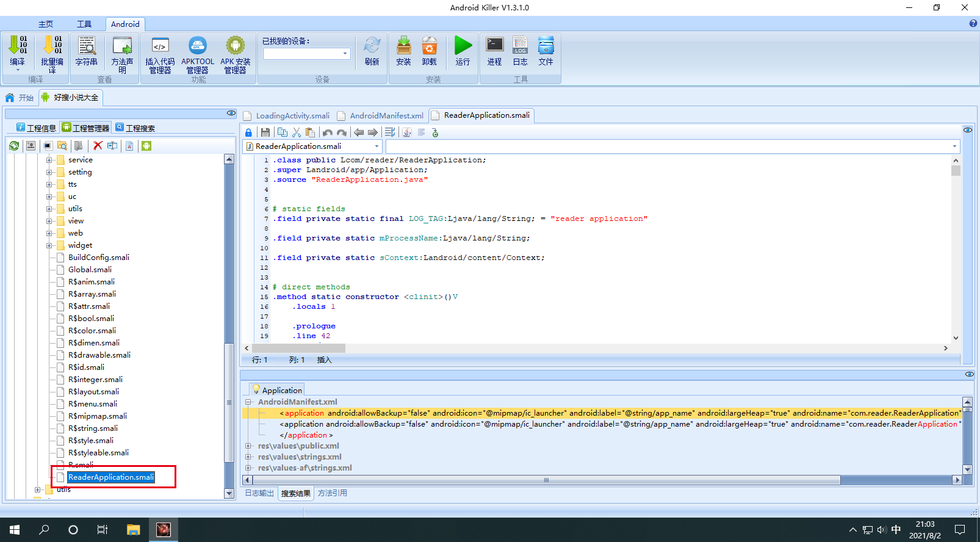Image resolution: width=980 pixels, height=542 pixels.
Task: Click the 编译 compile icon in ribbon
Action: (18, 45)
